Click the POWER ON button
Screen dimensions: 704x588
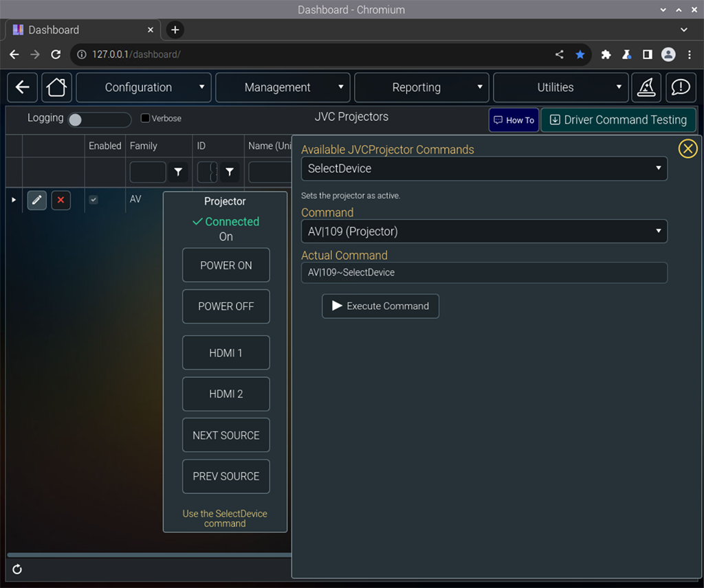click(225, 265)
